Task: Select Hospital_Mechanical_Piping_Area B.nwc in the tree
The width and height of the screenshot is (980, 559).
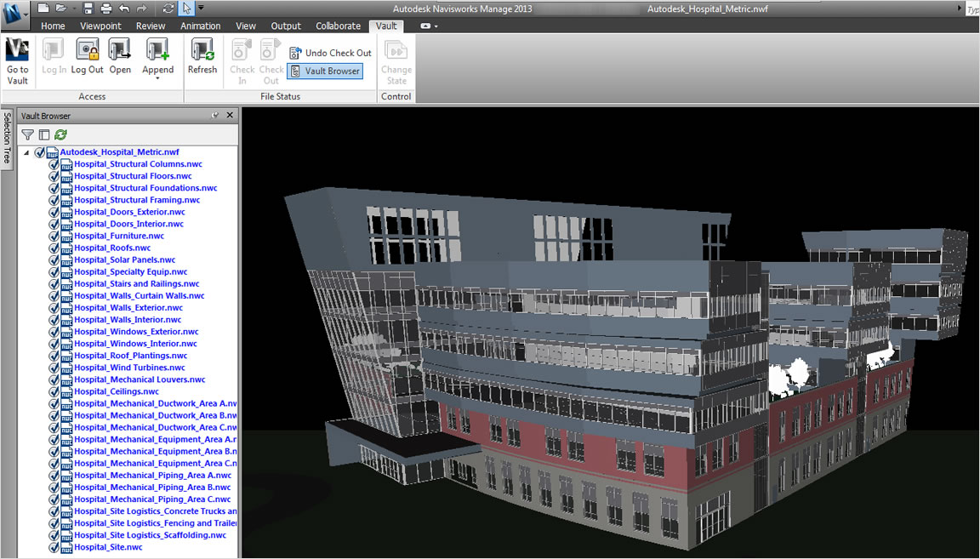Action: point(152,488)
